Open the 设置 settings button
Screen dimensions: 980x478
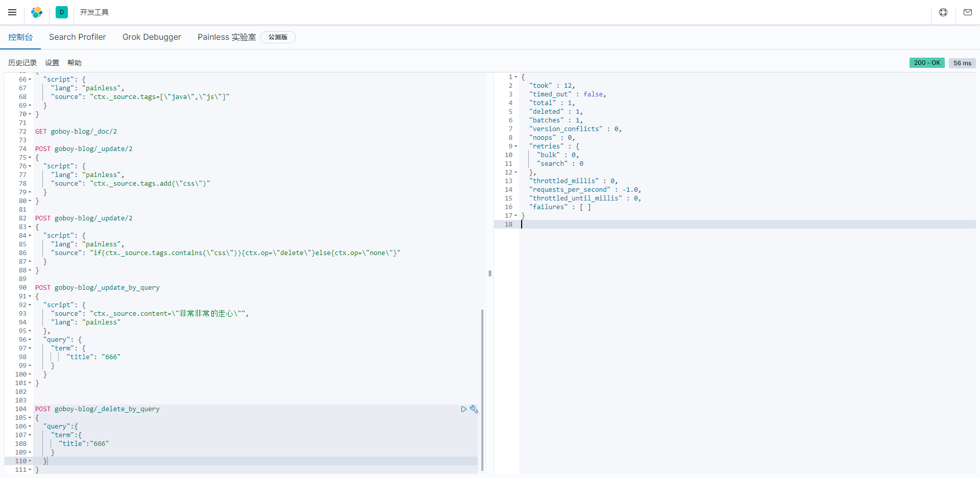click(x=52, y=63)
